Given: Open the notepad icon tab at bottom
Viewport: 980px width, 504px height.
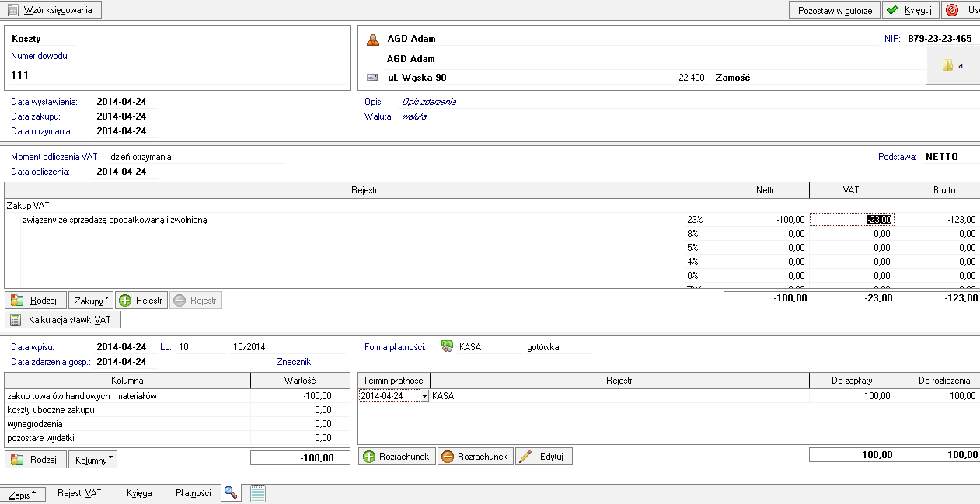Looking at the screenshot, I should pyautogui.click(x=258, y=493).
